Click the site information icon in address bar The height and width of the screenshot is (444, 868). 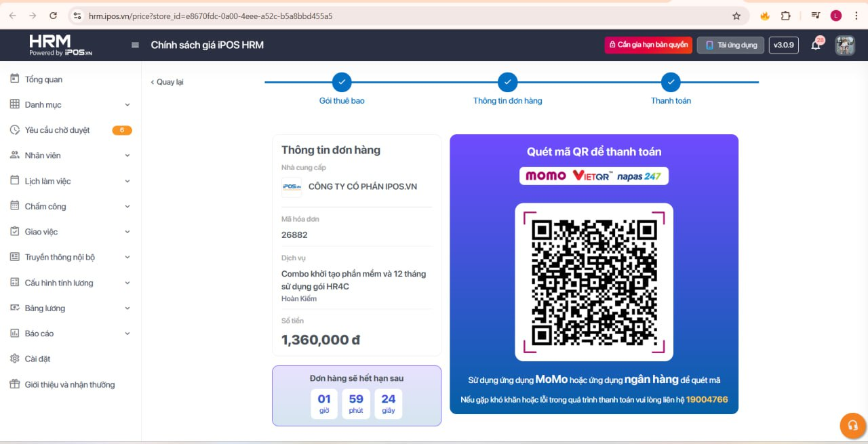click(x=77, y=16)
